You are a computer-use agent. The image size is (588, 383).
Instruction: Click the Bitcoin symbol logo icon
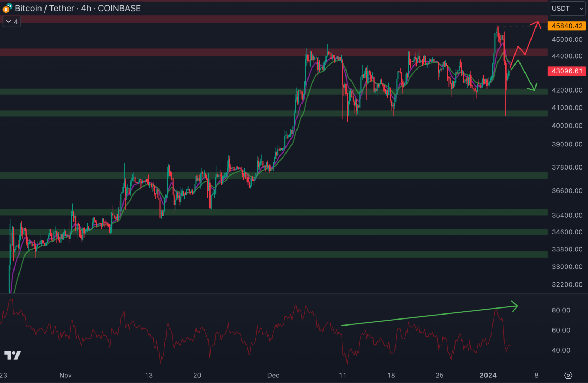7,8
